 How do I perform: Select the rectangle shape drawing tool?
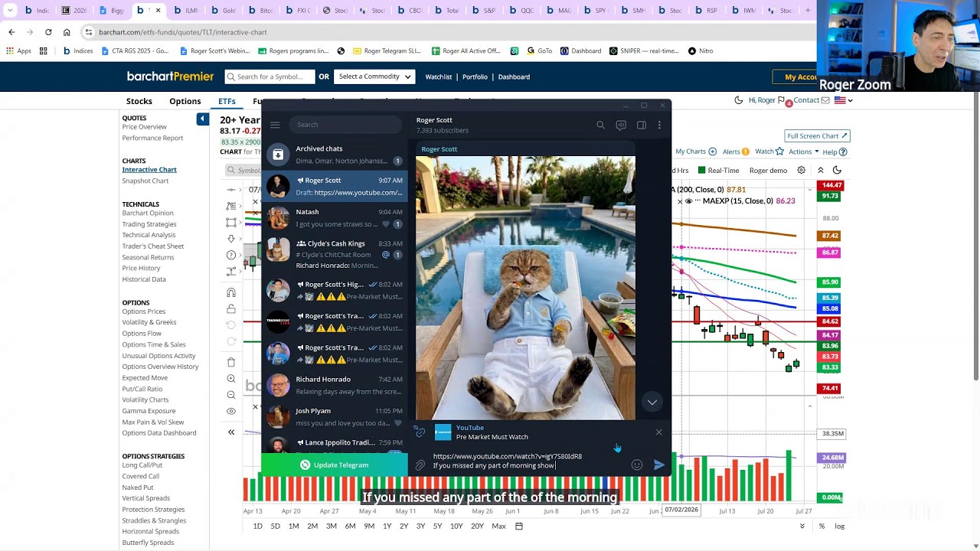click(231, 222)
